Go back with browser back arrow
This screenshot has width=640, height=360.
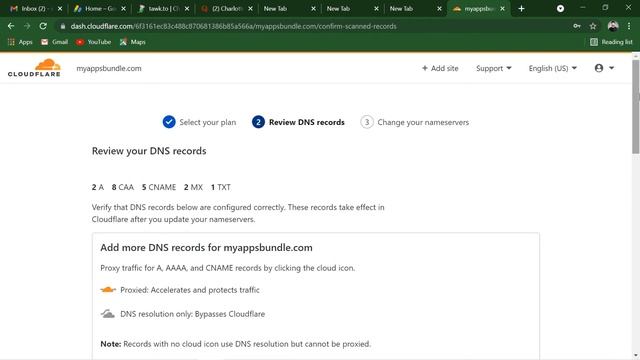pos(11,26)
